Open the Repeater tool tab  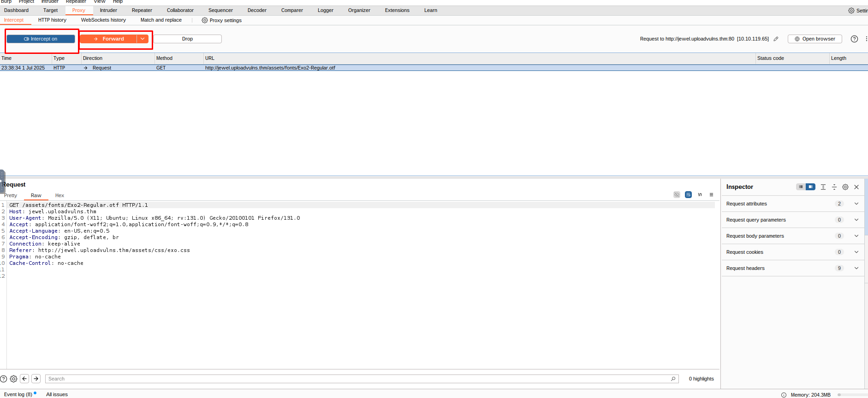tap(142, 11)
